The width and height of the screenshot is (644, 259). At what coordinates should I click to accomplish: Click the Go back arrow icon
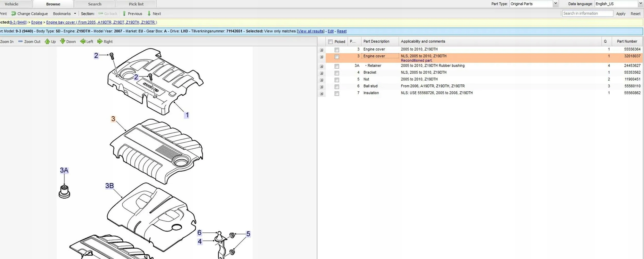click(100, 14)
